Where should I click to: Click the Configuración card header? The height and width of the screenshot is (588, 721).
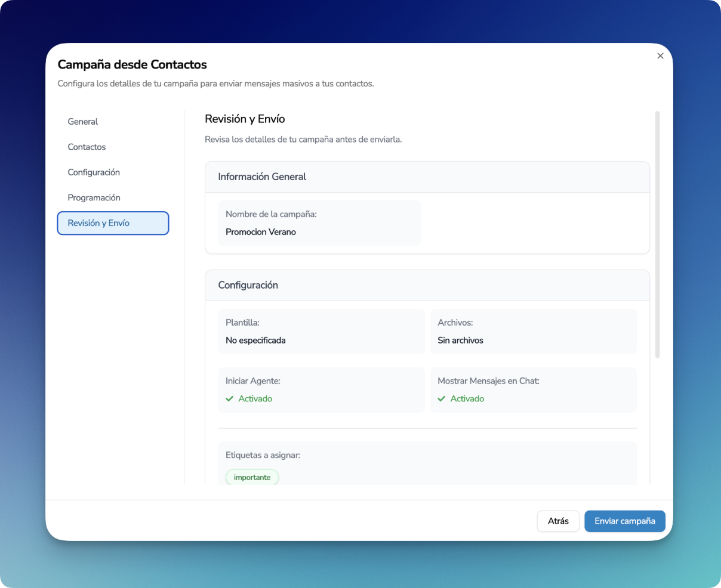click(x=427, y=286)
